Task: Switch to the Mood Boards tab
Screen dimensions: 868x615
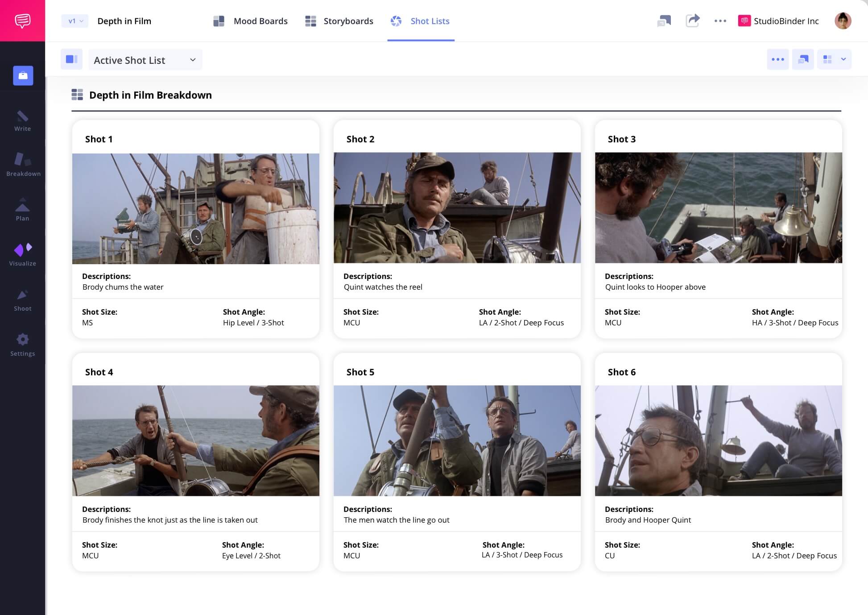Action: (x=251, y=21)
